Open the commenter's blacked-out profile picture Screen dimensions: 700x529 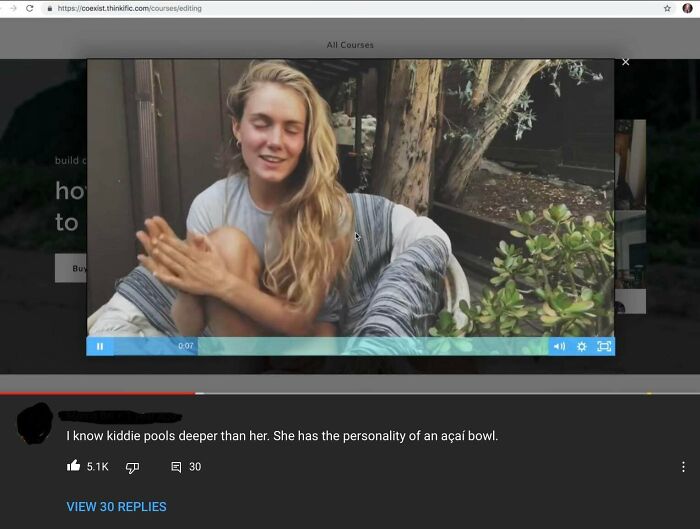point(35,423)
